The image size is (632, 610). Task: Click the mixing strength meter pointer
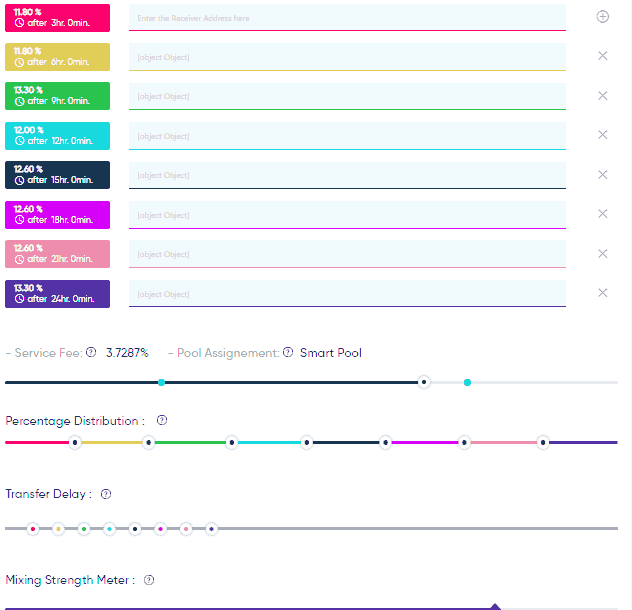(494, 606)
